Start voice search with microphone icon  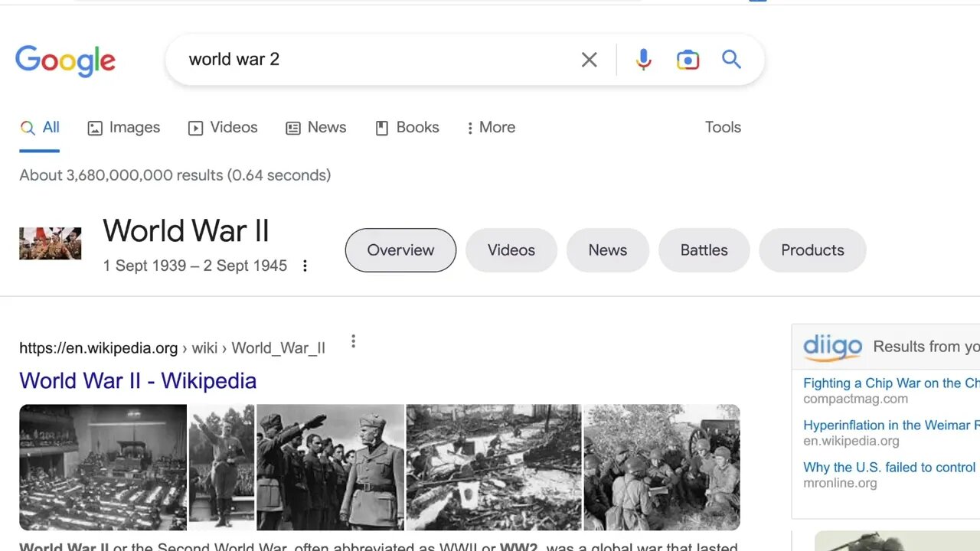644,60
